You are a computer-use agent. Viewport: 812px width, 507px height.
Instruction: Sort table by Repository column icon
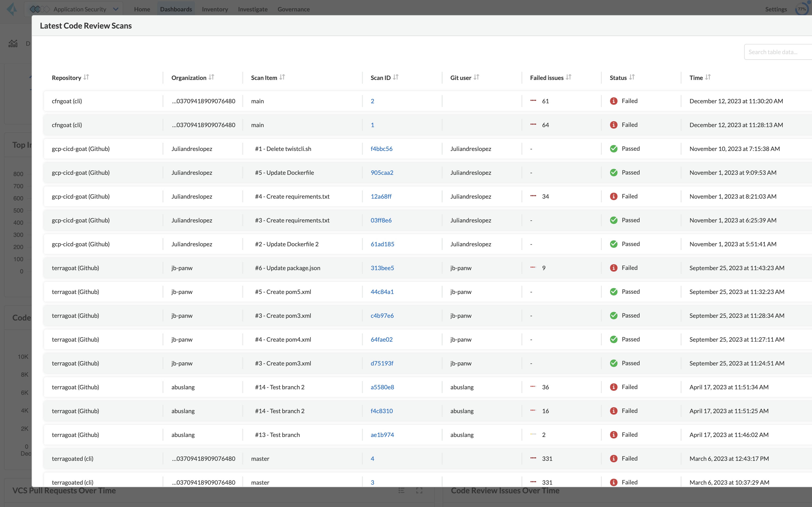86,77
